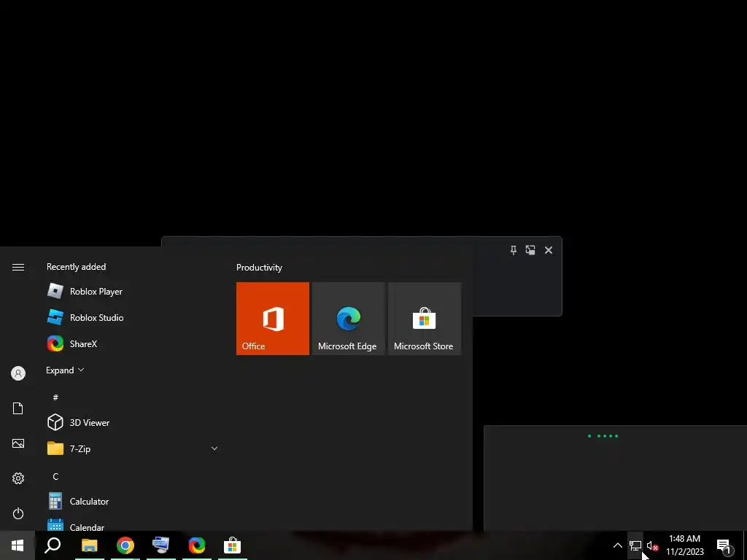This screenshot has height=560, width=747.
Task: Open File Explorer from the taskbar
Action: tap(90, 545)
